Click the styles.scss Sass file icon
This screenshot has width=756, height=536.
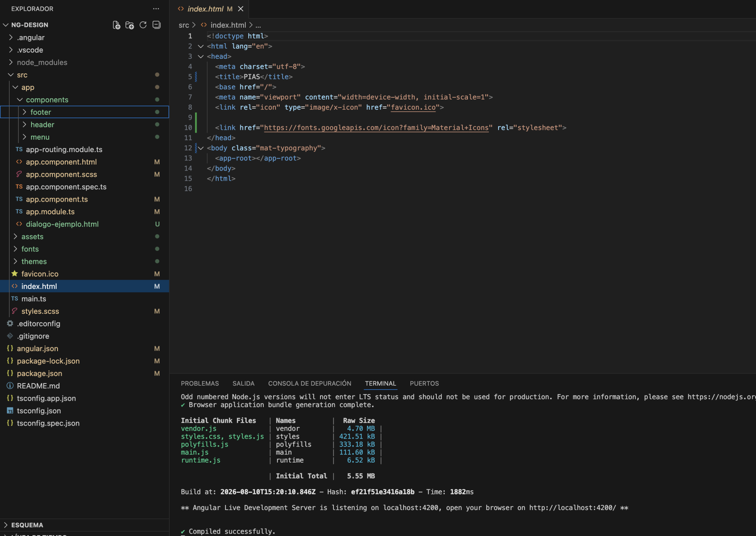click(15, 311)
